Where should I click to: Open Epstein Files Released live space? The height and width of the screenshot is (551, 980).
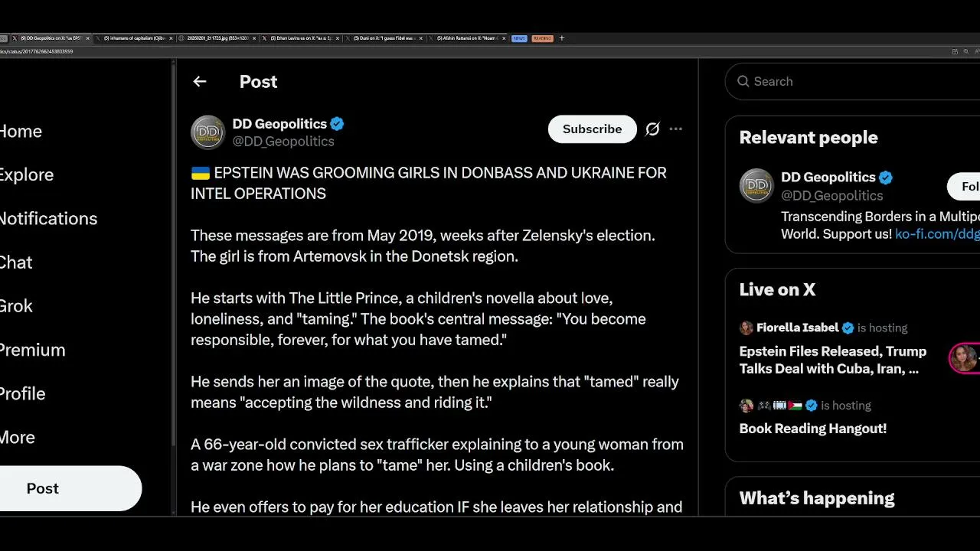pos(833,360)
